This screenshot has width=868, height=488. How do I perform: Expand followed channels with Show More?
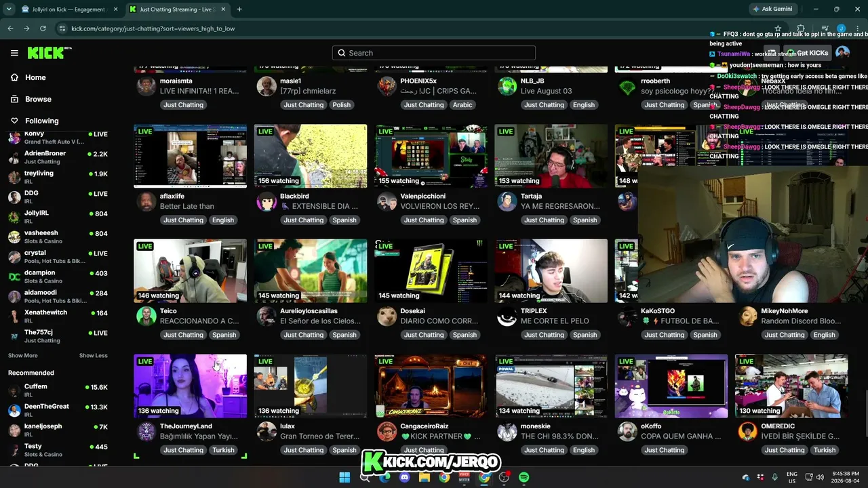pos(23,356)
